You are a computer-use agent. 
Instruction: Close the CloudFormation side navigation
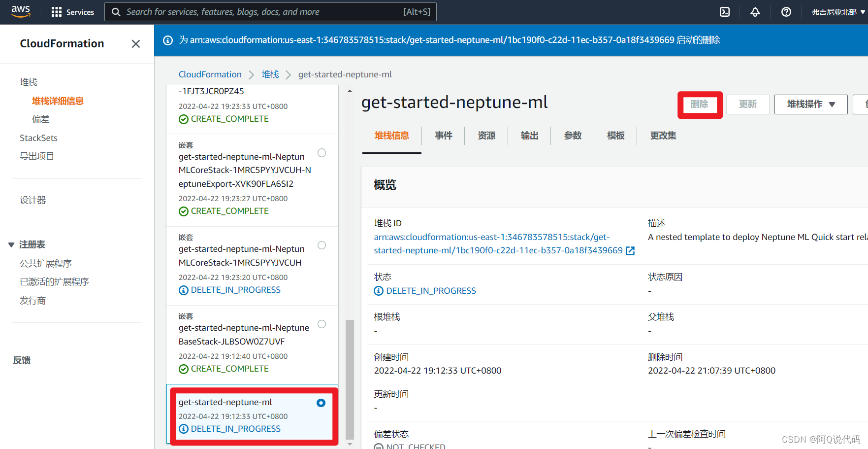coord(136,44)
